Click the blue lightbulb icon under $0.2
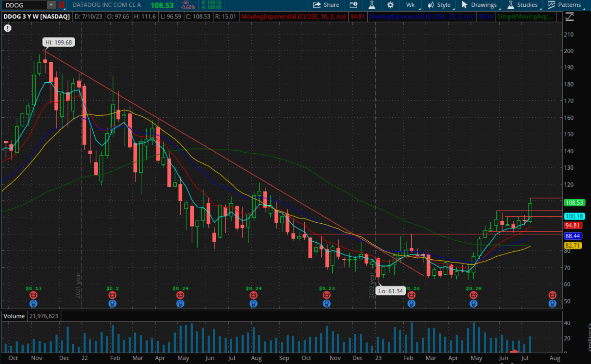This screenshot has width=591, height=364. pos(112,304)
